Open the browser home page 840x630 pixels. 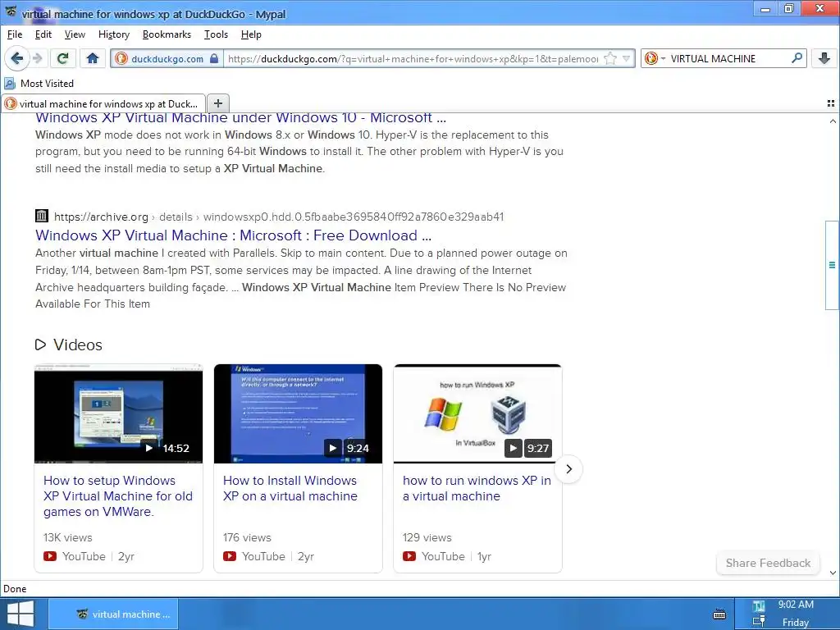(93, 58)
